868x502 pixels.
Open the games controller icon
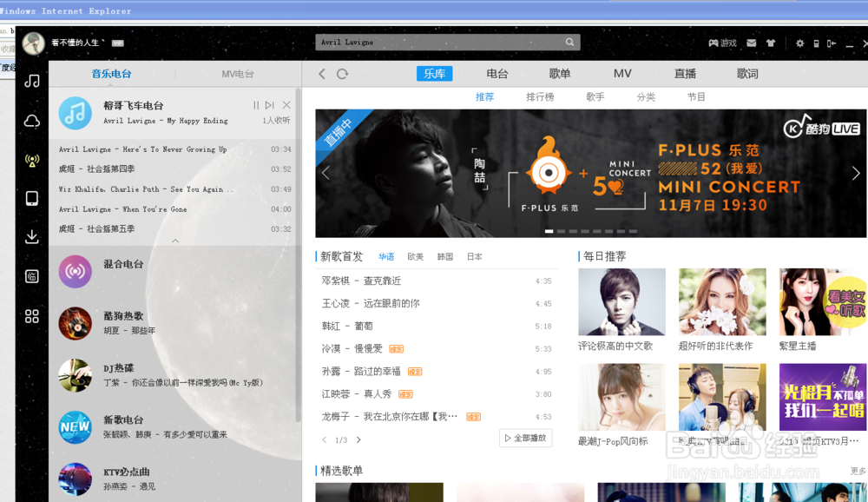point(713,43)
